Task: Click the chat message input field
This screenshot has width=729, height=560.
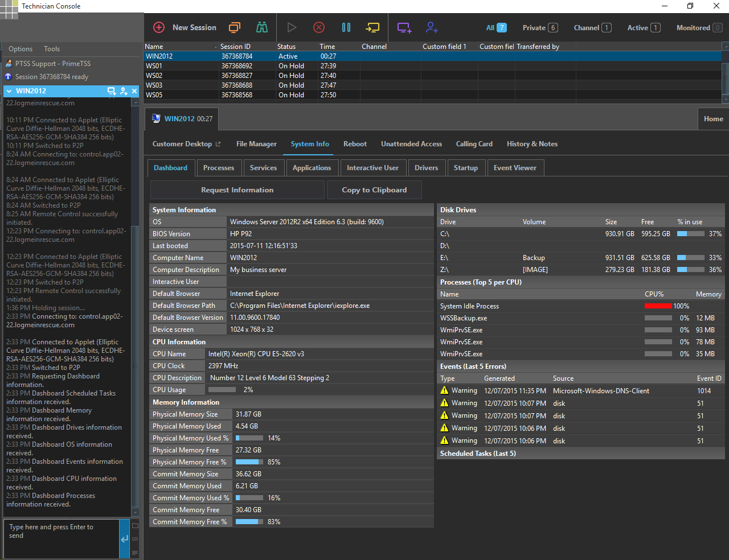Action: (x=62, y=539)
